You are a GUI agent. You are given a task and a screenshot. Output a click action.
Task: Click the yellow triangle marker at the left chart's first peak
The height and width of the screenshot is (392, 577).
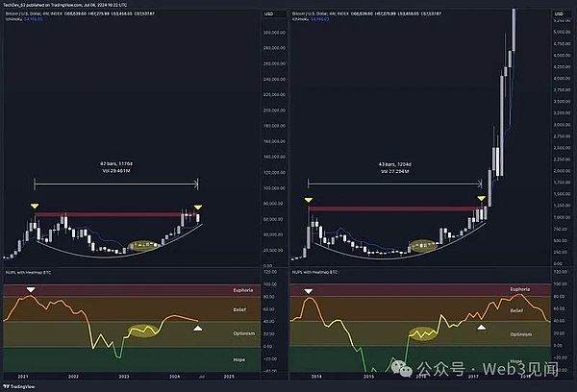[x=34, y=208]
